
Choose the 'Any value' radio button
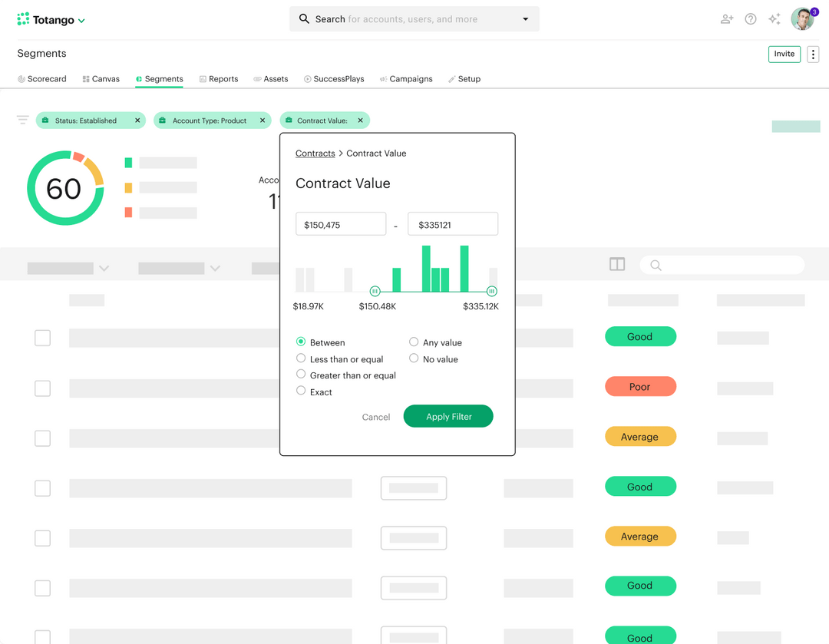click(x=414, y=342)
